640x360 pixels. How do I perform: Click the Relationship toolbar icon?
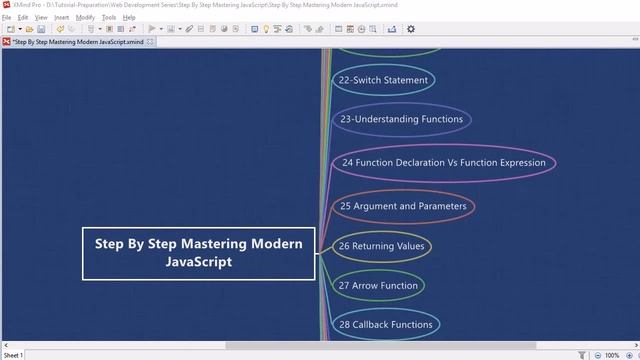coord(132,29)
